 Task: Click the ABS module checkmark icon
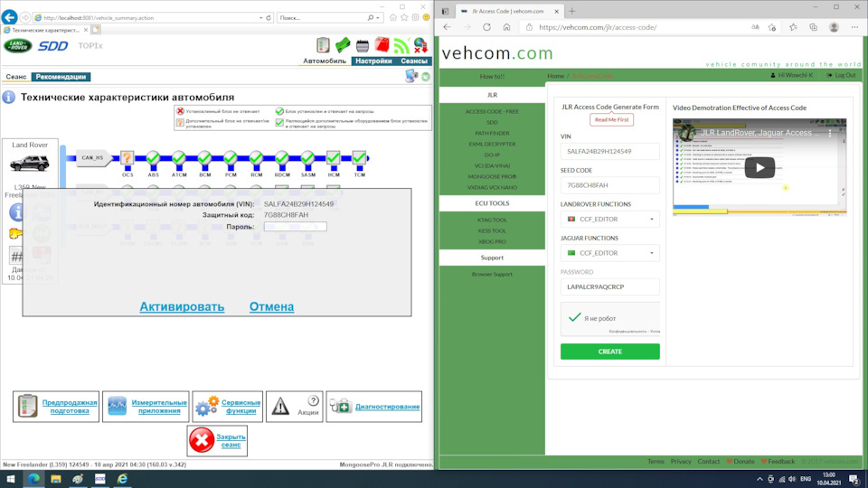[153, 158]
